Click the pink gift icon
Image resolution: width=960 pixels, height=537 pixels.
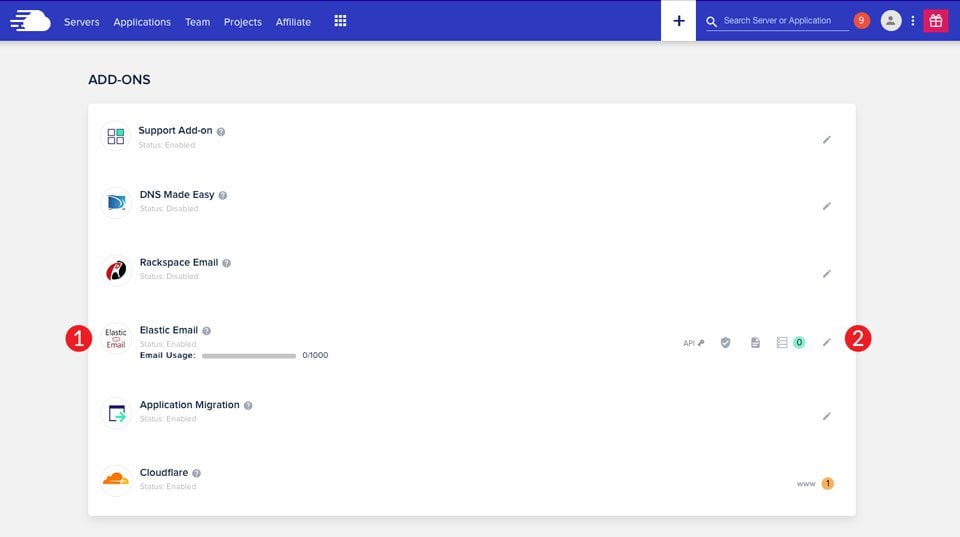click(x=936, y=21)
